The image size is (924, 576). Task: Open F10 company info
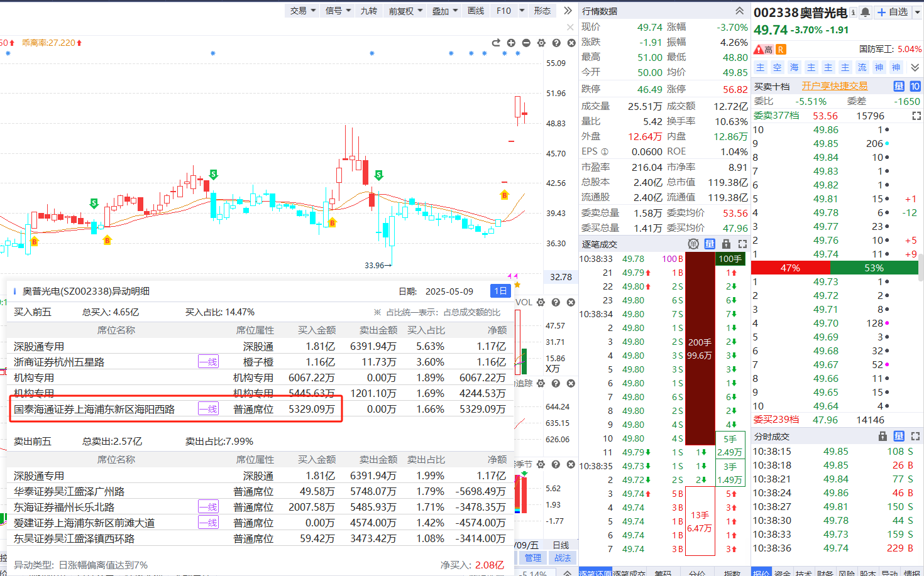pyautogui.click(x=503, y=11)
